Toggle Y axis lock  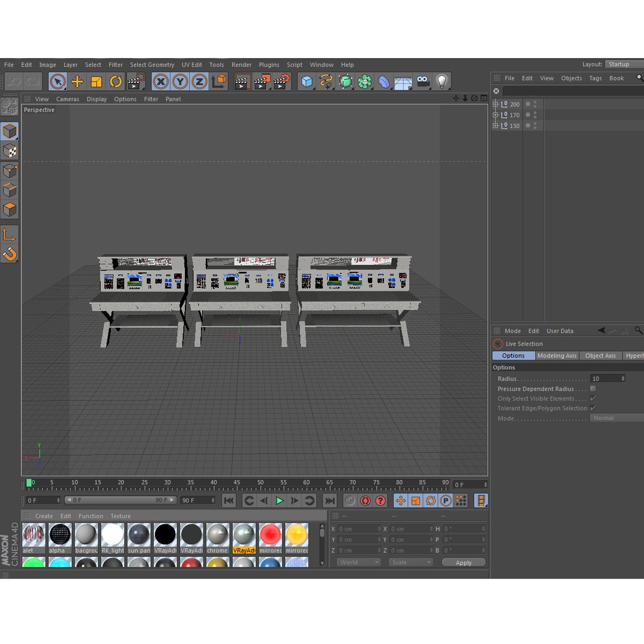(x=180, y=81)
